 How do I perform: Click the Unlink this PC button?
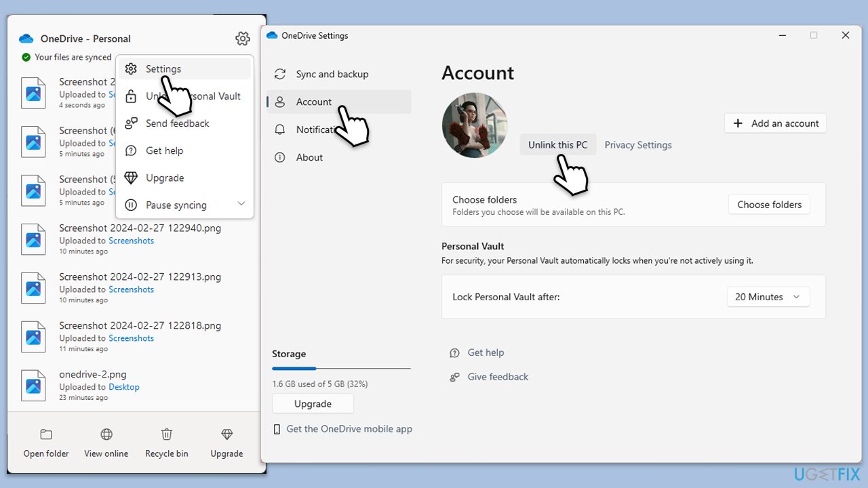(557, 145)
